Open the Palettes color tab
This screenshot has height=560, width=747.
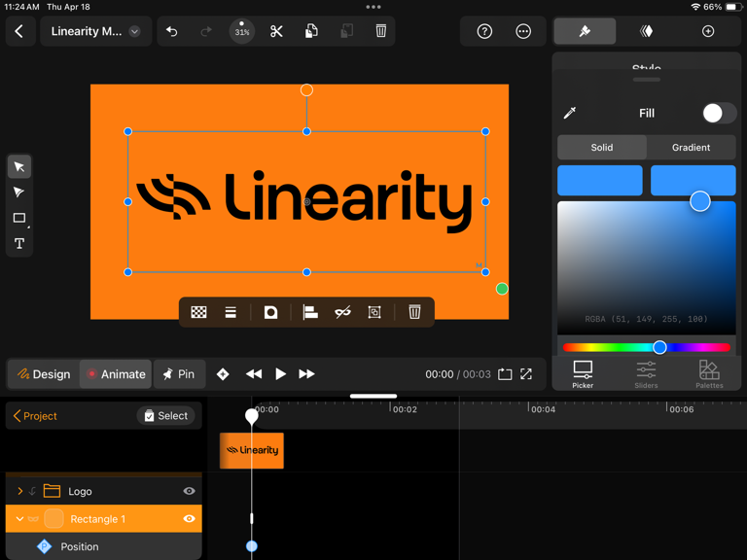(x=709, y=374)
